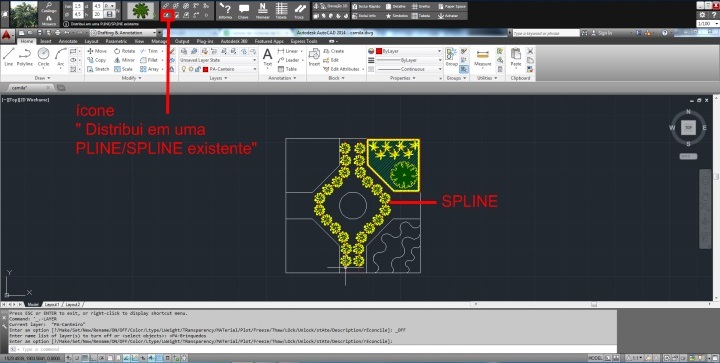720x363 pixels.
Task: Switch to the Insert ribbon tab
Action: (46, 41)
